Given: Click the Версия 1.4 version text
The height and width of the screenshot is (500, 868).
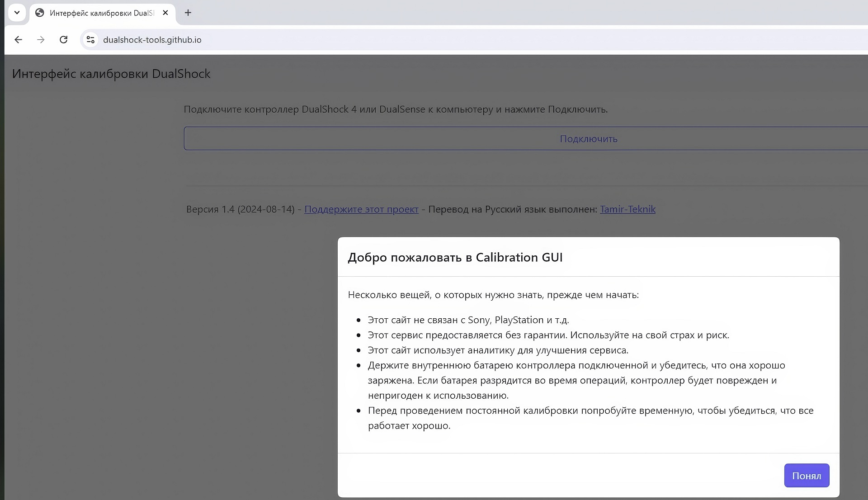Looking at the screenshot, I should pyautogui.click(x=240, y=209).
